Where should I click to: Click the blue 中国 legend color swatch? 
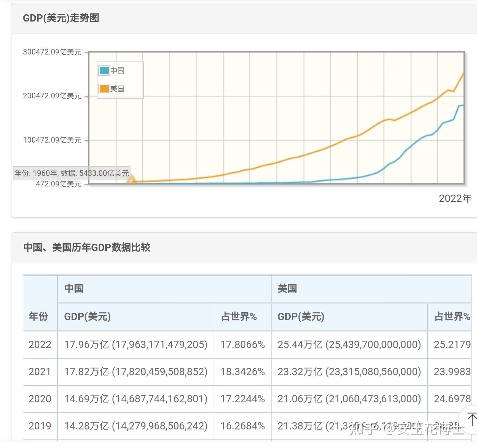104,70
